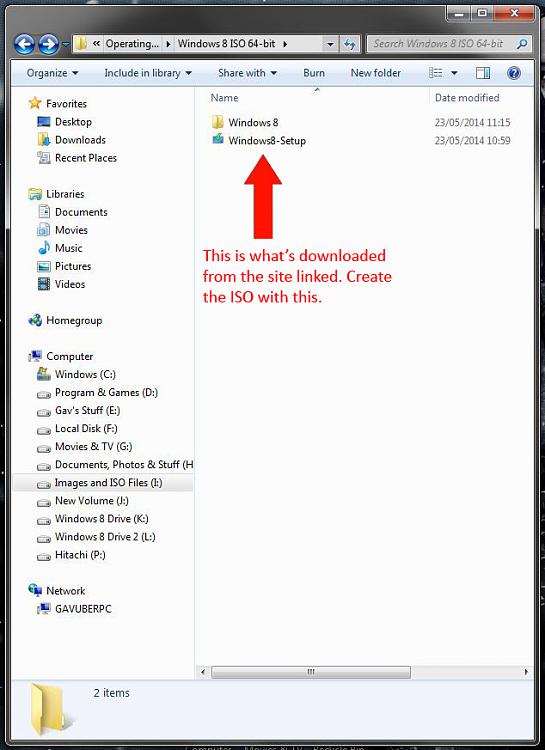545x750 pixels.
Task: Click the folder icon in the address bar
Action: [x=82, y=44]
